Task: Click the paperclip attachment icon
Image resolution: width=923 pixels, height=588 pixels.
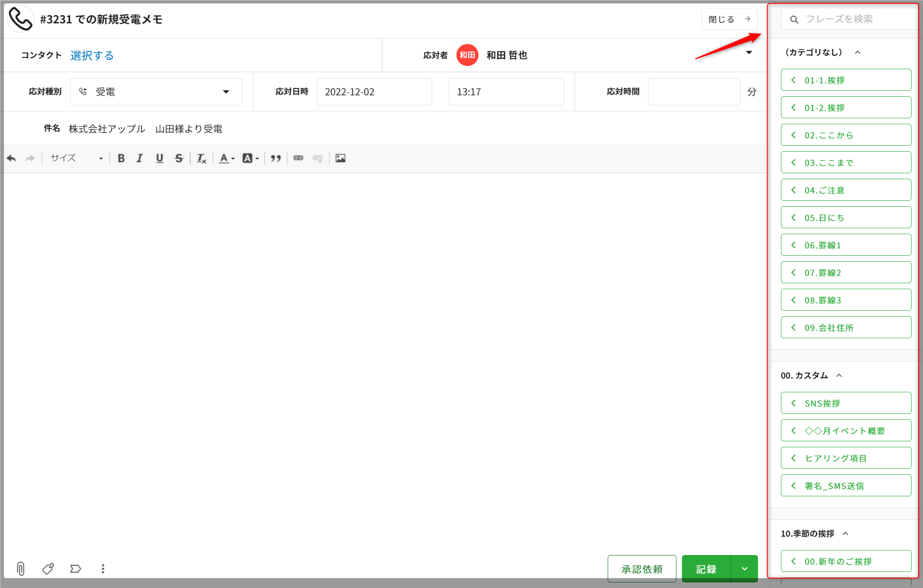Action: (x=21, y=569)
